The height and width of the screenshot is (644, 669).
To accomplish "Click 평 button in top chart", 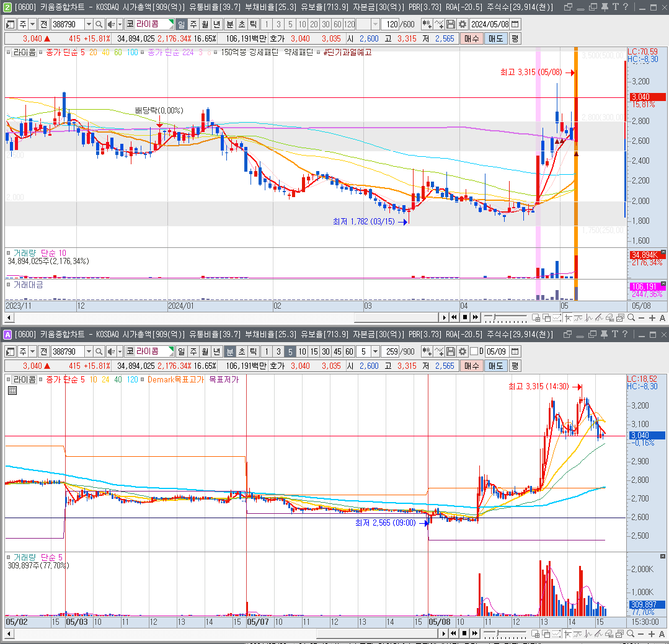I will (x=515, y=38).
